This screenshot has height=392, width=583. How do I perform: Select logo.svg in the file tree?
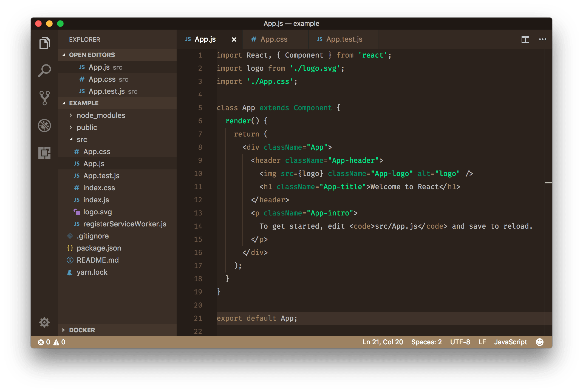(98, 212)
